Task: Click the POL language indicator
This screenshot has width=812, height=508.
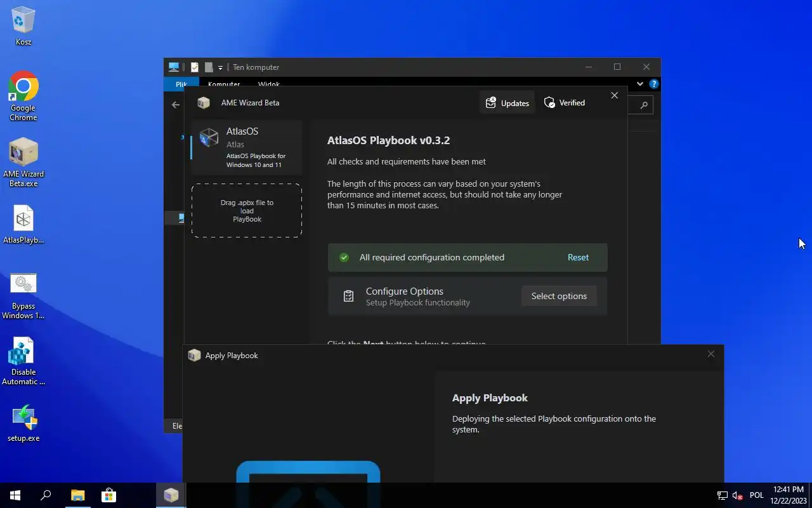Action: (757, 495)
